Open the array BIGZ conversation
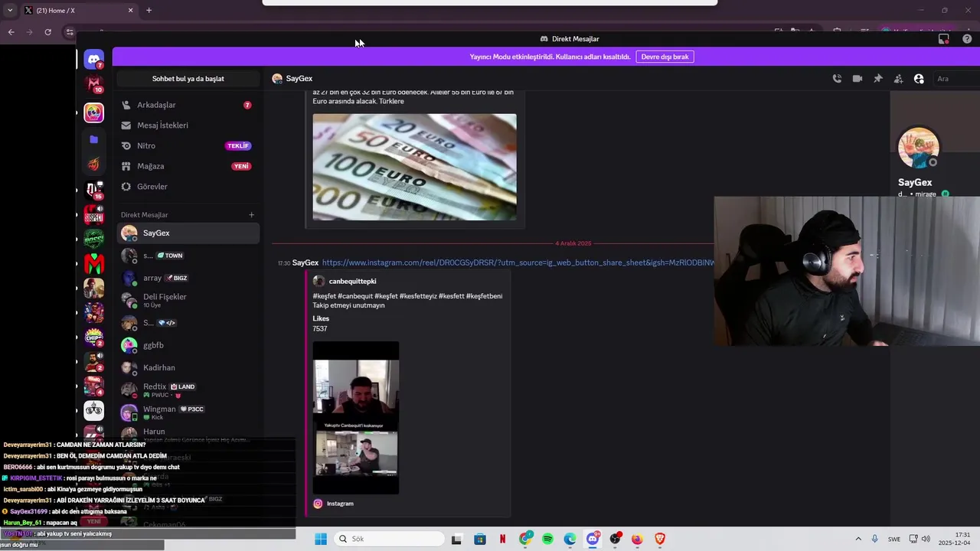980x551 pixels. click(188, 278)
